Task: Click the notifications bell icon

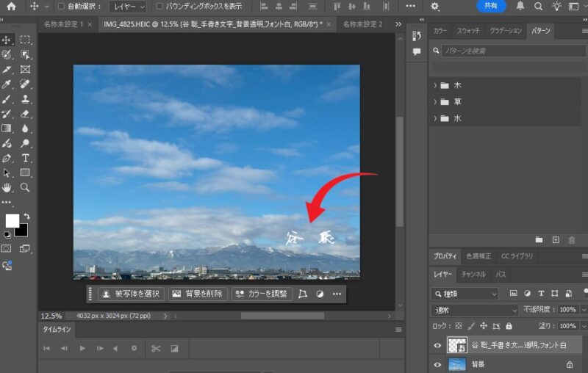Action: tap(520, 6)
